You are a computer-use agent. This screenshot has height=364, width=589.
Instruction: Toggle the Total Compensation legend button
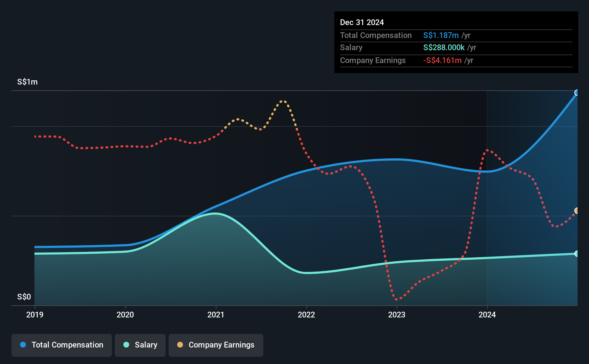(62, 345)
